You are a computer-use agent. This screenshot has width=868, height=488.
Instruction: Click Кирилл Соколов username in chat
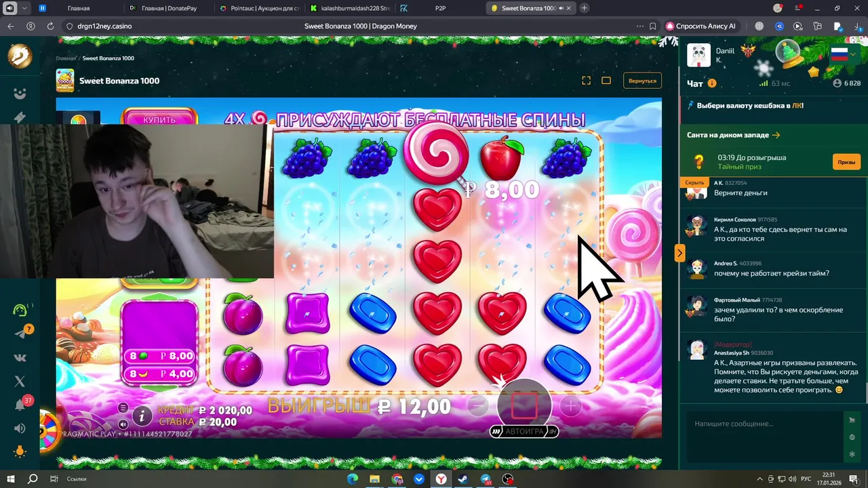click(x=734, y=220)
